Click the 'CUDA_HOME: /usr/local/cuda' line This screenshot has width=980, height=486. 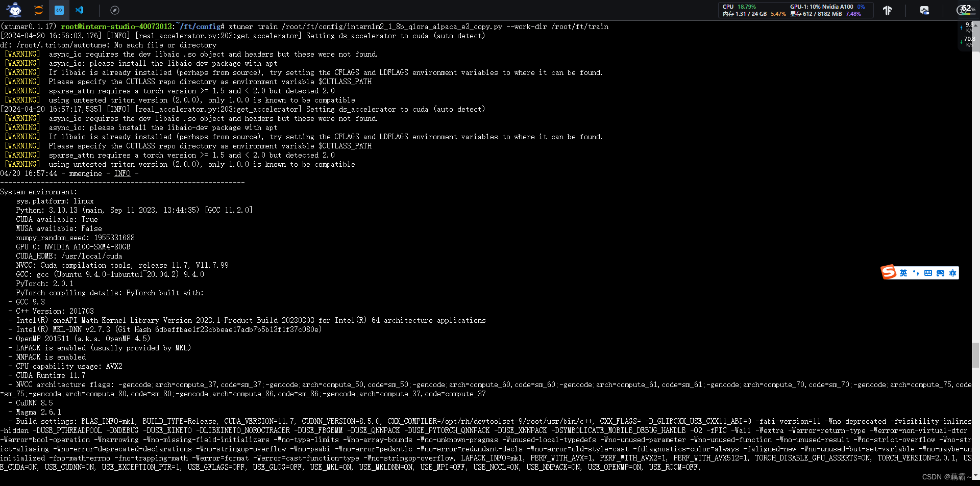[x=69, y=256]
